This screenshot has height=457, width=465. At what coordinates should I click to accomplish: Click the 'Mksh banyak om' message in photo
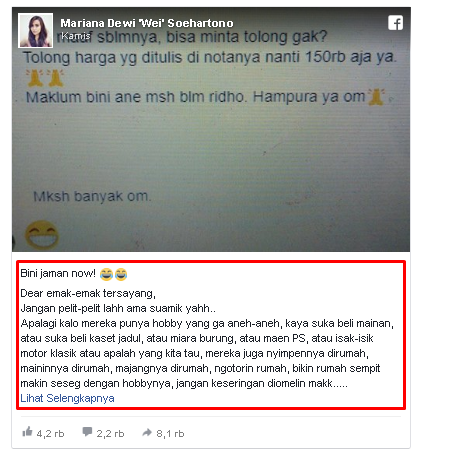(x=92, y=196)
